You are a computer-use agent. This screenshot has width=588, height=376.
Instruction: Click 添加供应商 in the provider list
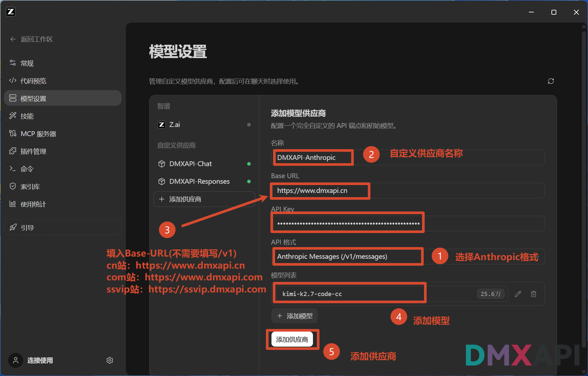[x=204, y=199]
